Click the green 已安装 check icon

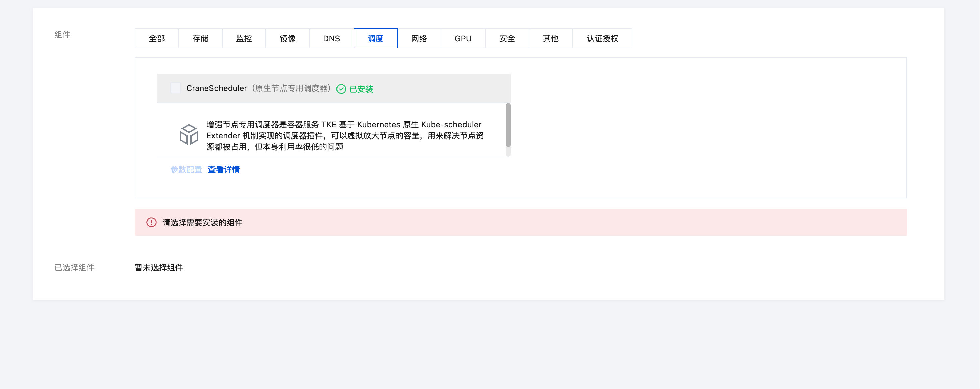(x=341, y=89)
